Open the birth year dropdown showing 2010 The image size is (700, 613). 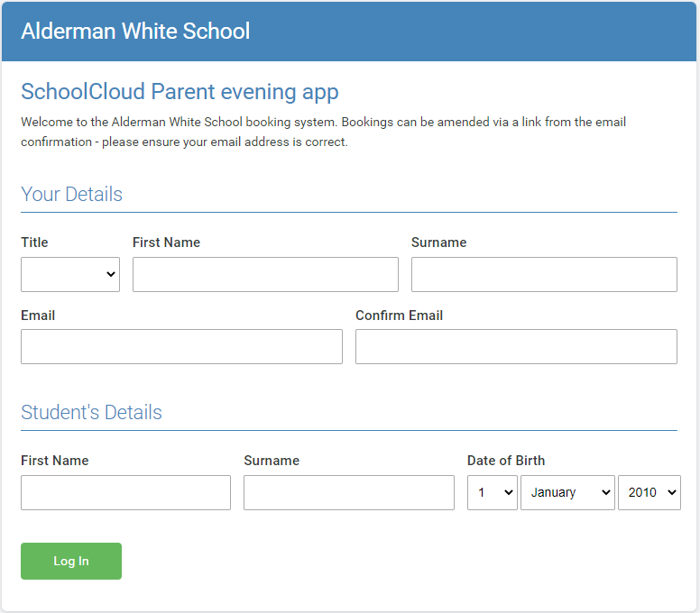[649, 492]
